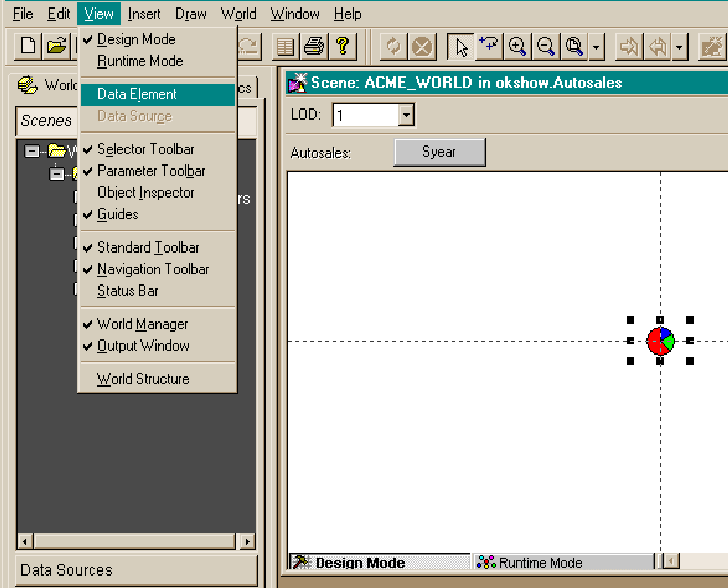Click the Help question mark icon
This screenshot has width=728, height=588.
[342, 46]
